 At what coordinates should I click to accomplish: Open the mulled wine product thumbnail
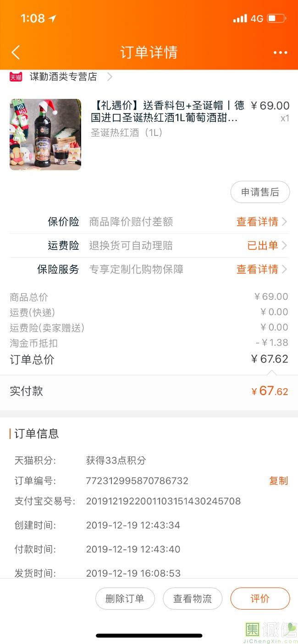click(x=45, y=135)
